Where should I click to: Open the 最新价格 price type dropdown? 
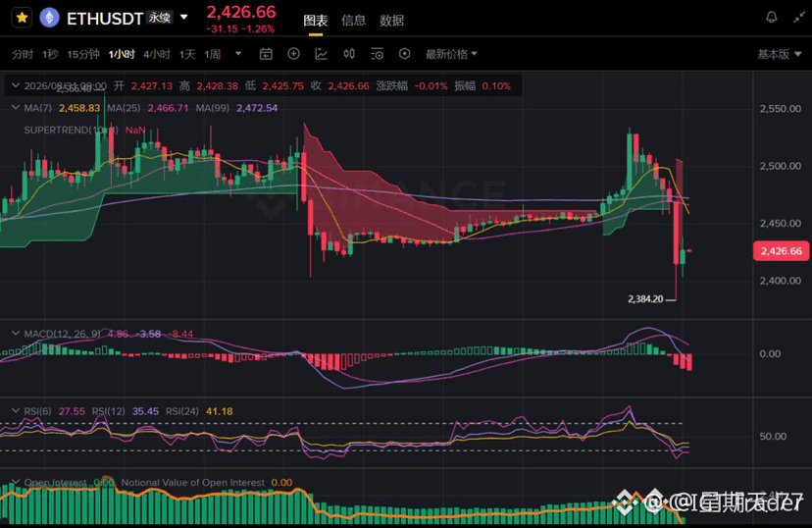click(x=451, y=54)
